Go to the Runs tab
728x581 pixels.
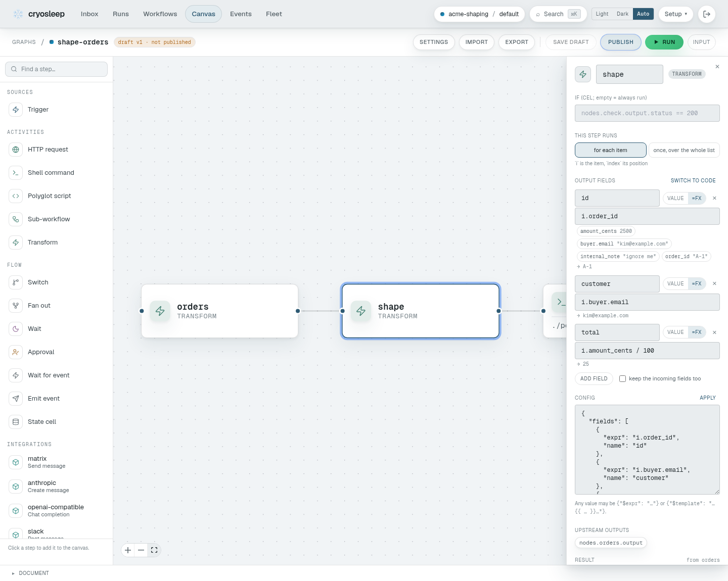tap(121, 14)
